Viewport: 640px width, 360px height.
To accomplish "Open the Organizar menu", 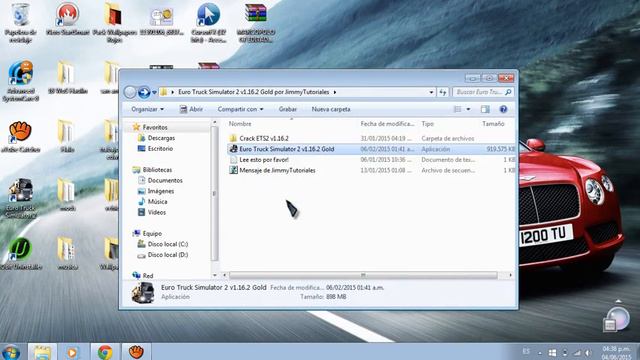I will tap(147, 109).
